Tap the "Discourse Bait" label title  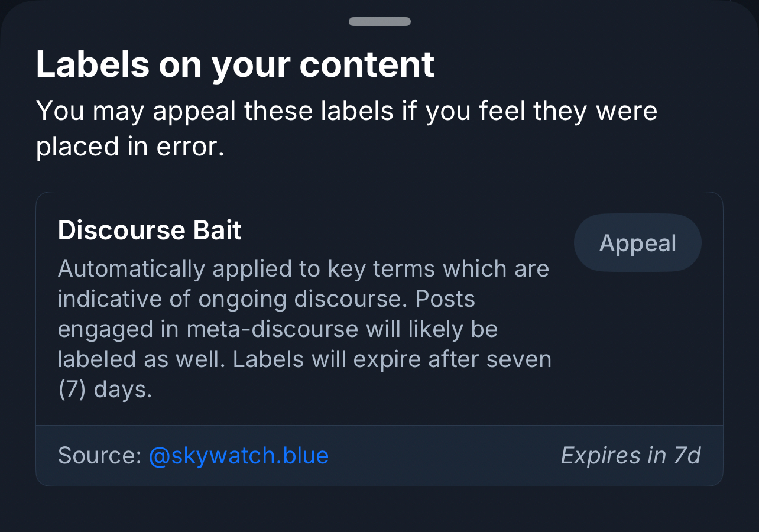click(x=150, y=230)
